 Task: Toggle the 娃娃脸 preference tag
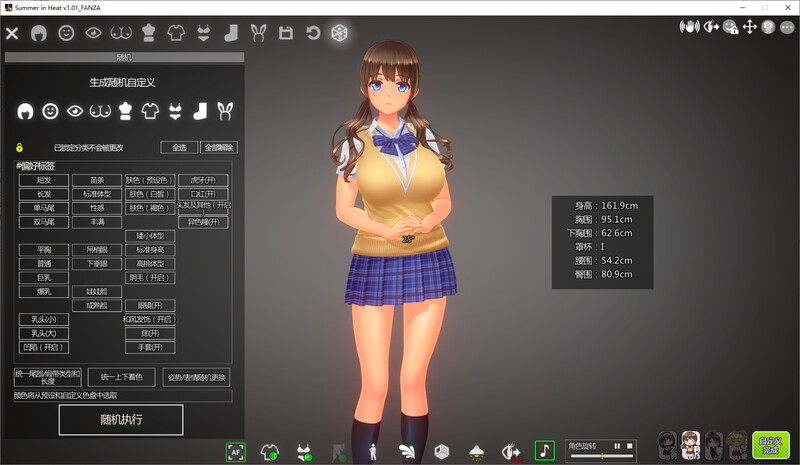point(97,291)
